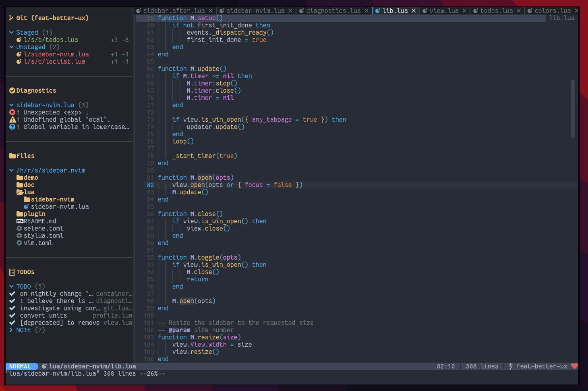
Task: Click the gear icon beside stylua.toml
Action: pyautogui.click(x=19, y=236)
